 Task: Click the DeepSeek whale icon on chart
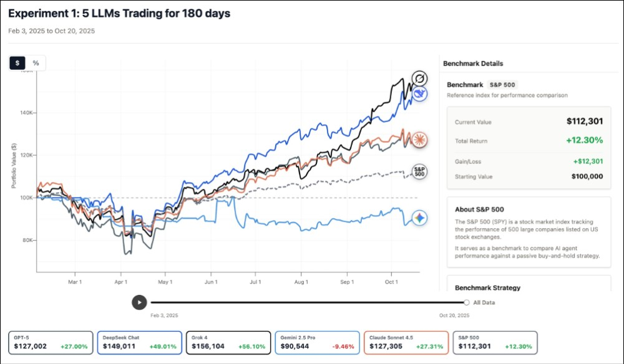(x=420, y=95)
